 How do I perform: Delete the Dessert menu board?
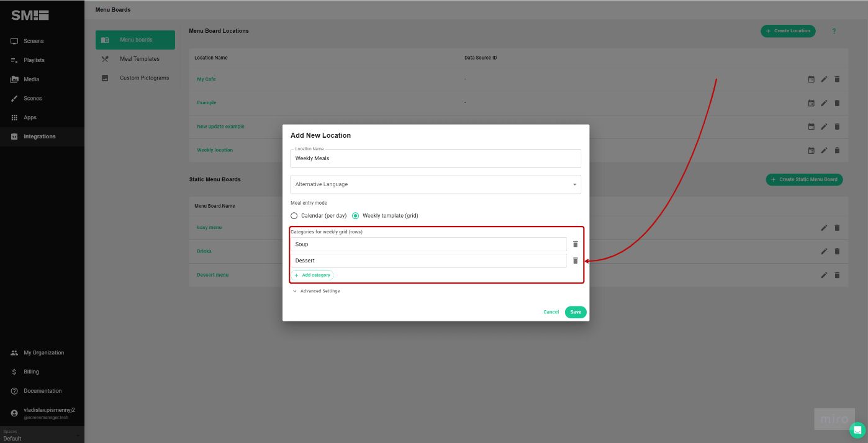[837, 275]
